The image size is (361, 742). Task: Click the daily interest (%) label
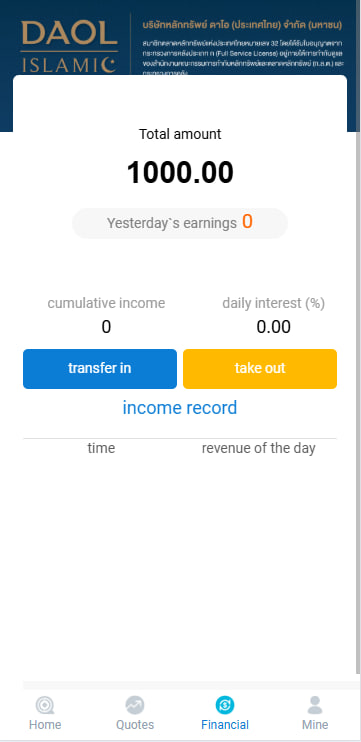(x=273, y=303)
